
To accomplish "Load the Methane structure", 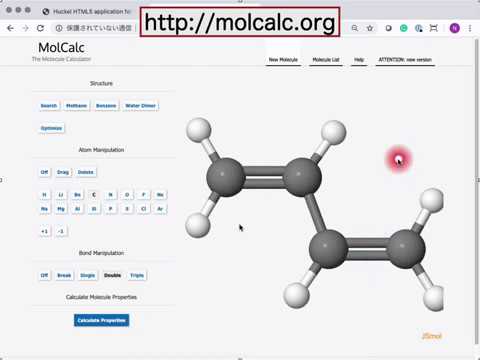I will [x=76, y=106].
